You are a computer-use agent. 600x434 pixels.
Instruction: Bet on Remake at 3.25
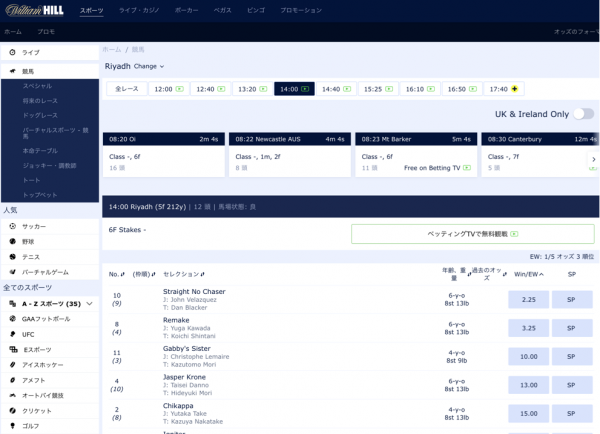point(528,328)
